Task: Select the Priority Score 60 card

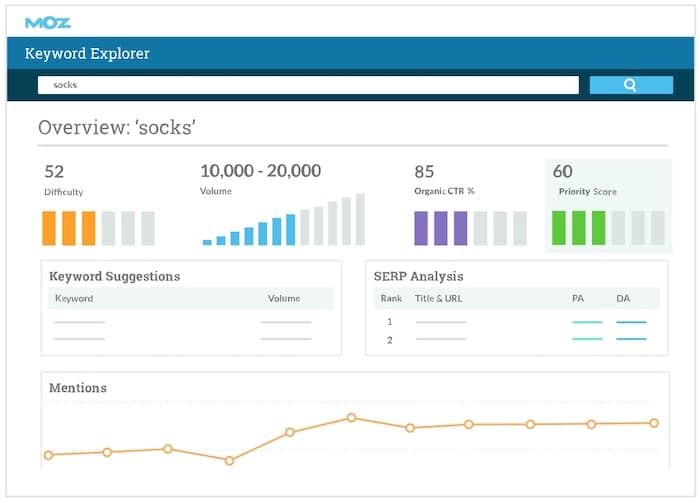Action: (x=608, y=204)
